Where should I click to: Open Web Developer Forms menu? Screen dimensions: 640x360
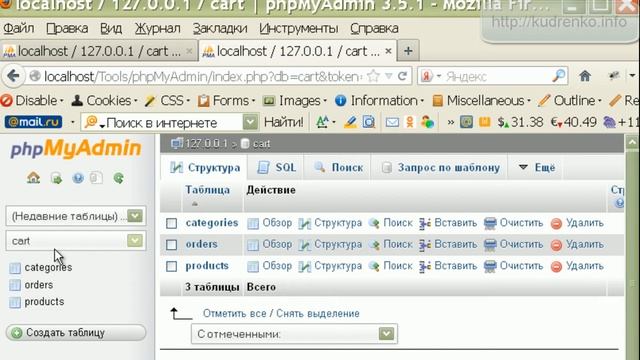pos(226,100)
